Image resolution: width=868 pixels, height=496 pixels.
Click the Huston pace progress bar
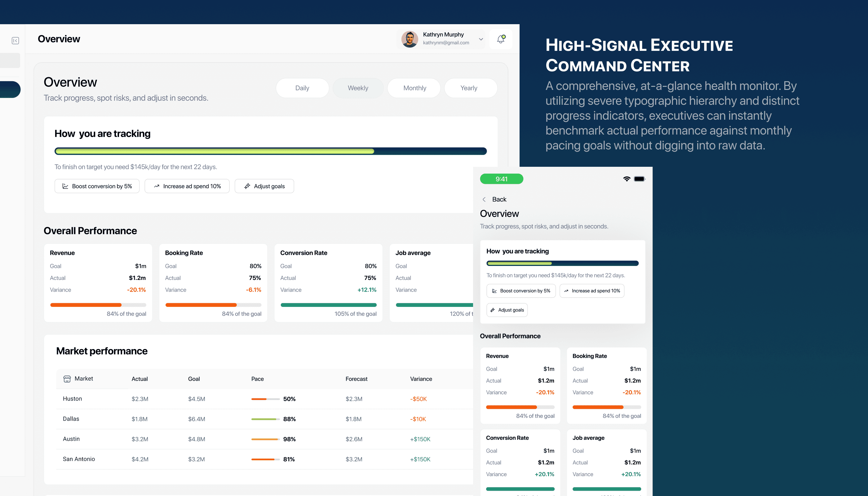pos(265,399)
